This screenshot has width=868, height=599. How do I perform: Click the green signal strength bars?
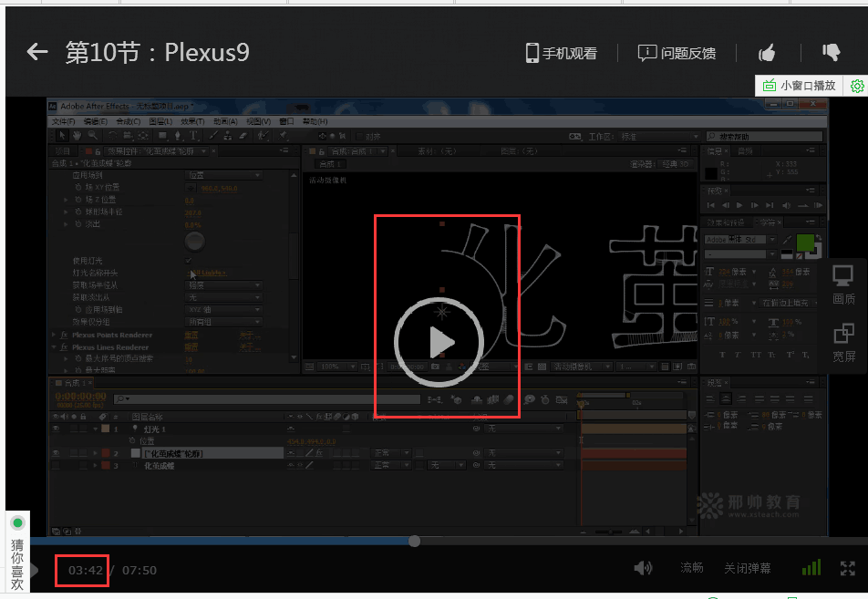pyautogui.click(x=811, y=568)
